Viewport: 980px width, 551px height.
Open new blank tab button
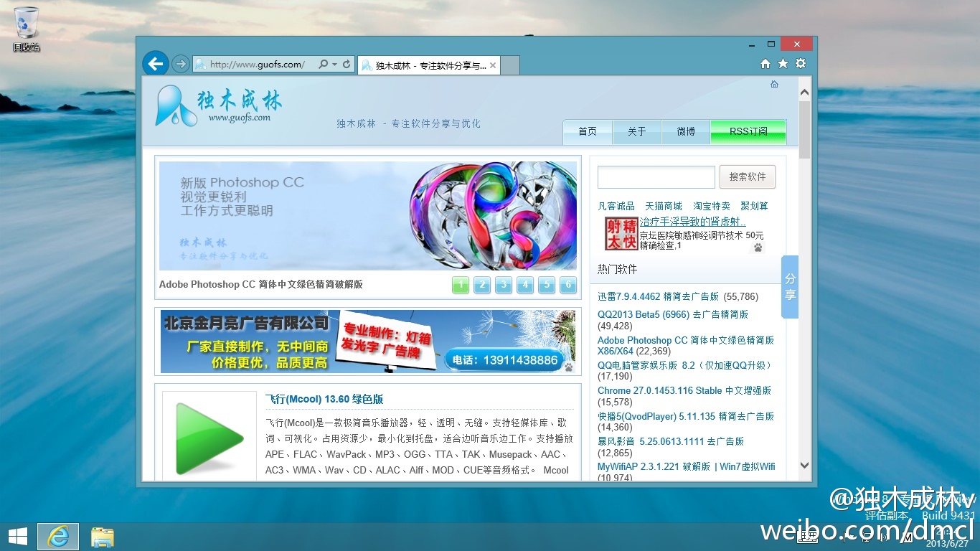click(509, 65)
